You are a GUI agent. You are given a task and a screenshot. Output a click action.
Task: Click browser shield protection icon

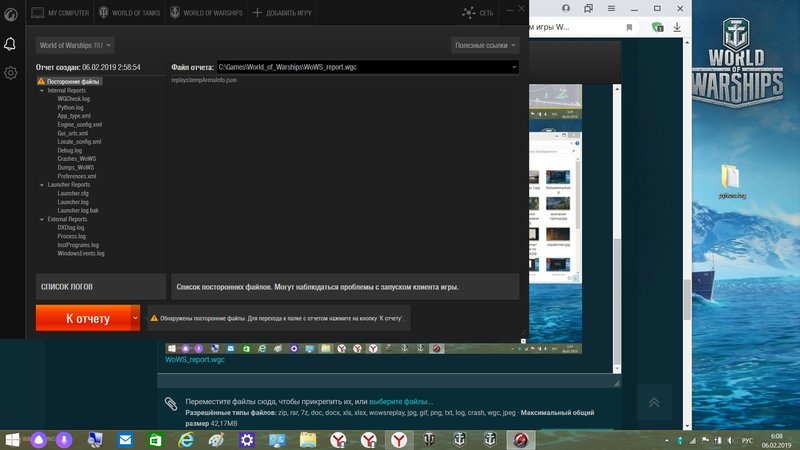[658, 27]
